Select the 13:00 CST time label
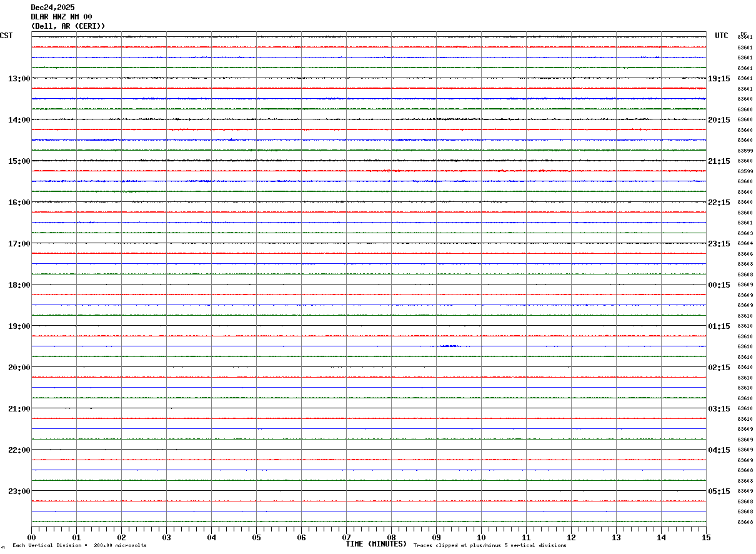 (x=19, y=79)
